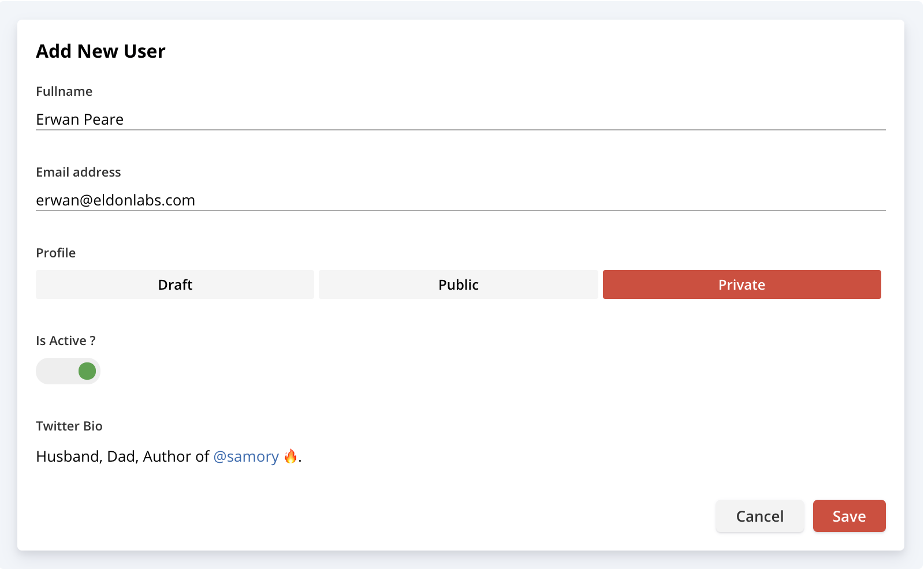Viewport: 924px width, 569px height.
Task: Click the Twitter Bio label
Action: [69, 426]
